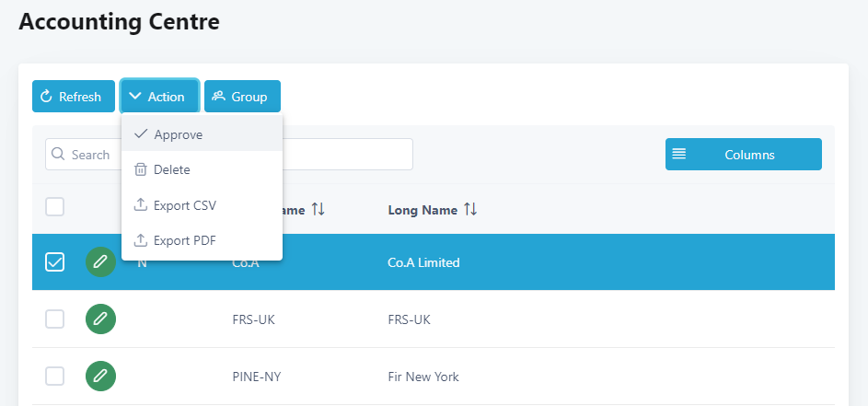The width and height of the screenshot is (868, 406).
Task: Click the sort arrows beside Long Name
Action: 470,210
